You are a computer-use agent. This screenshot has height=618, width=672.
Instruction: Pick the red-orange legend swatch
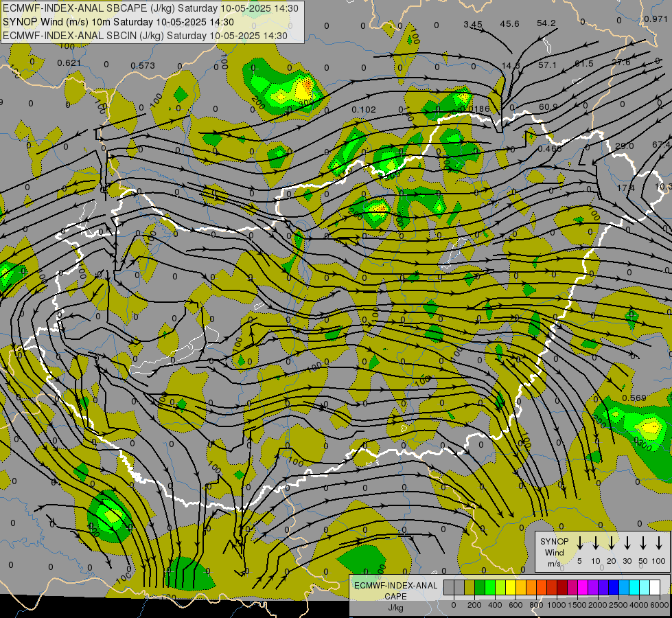542,587
